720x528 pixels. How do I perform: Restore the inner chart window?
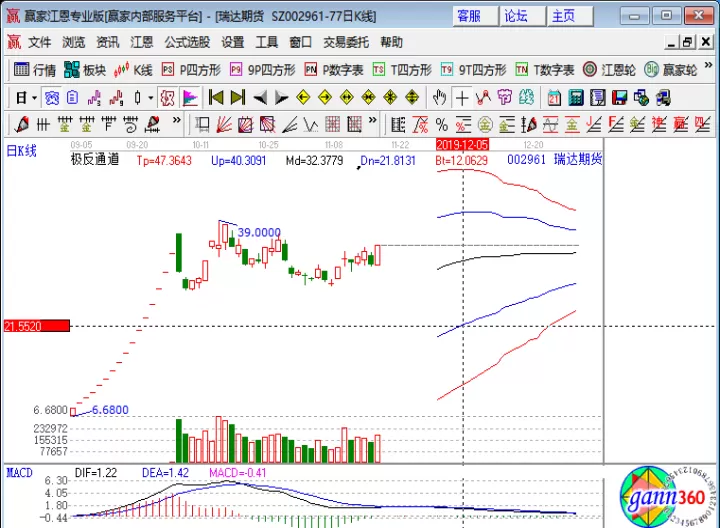[687, 42]
